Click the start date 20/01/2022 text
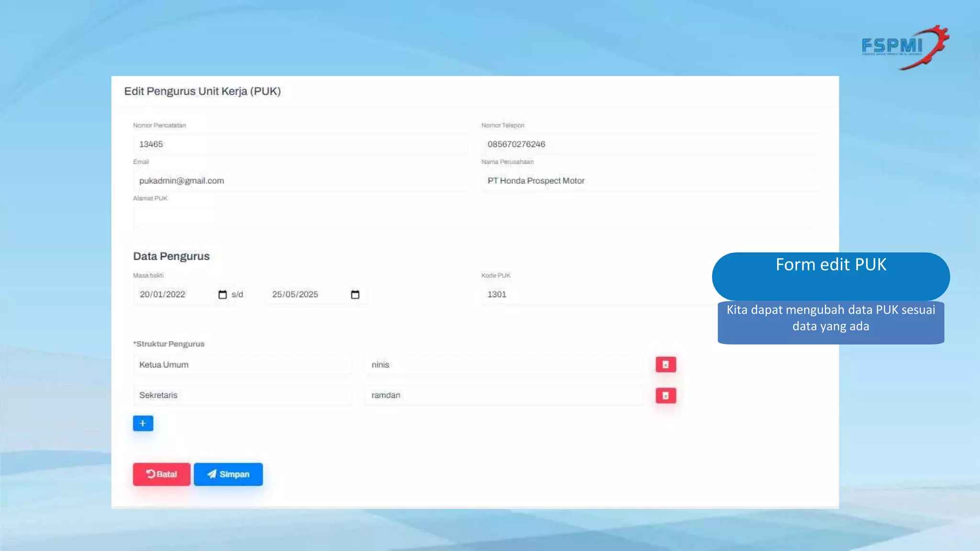Viewport: 980px width, 551px height. [x=163, y=295]
